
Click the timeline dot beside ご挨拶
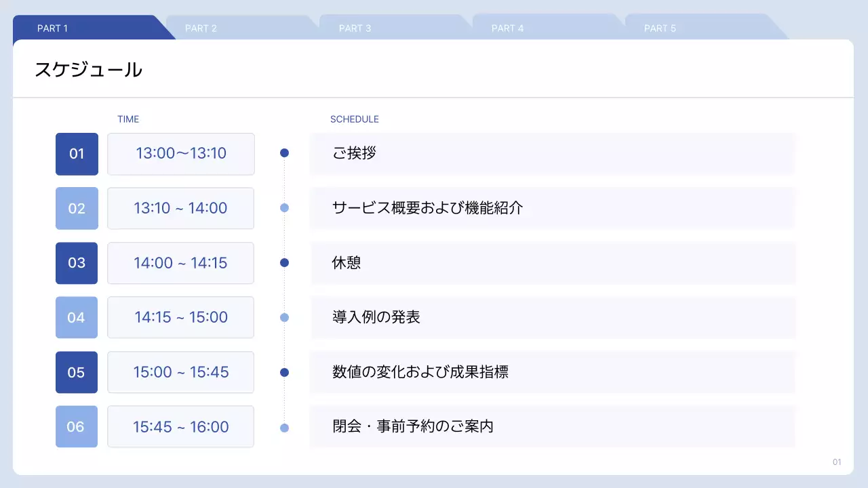tap(284, 153)
